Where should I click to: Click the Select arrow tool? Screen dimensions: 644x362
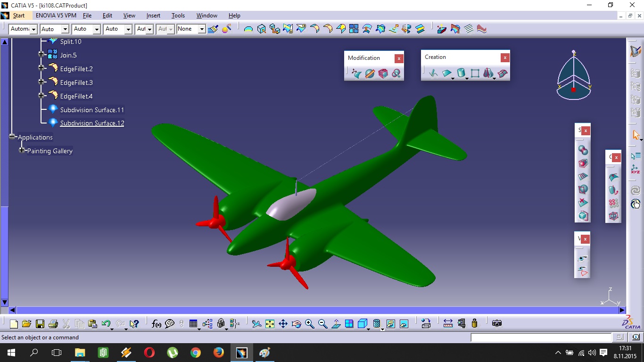coord(636,135)
